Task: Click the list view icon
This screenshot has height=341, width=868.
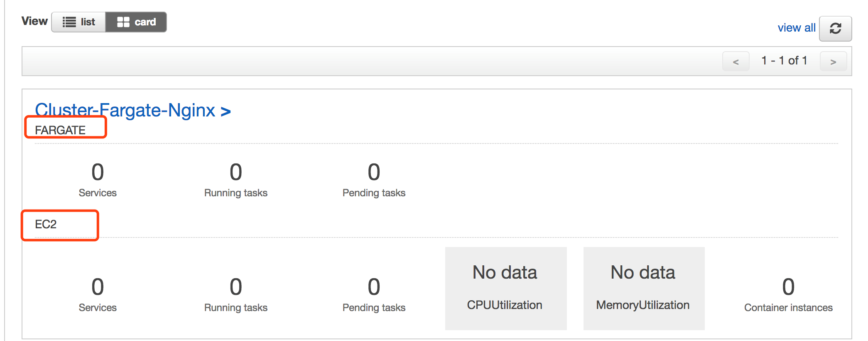Action: [x=69, y=22]
